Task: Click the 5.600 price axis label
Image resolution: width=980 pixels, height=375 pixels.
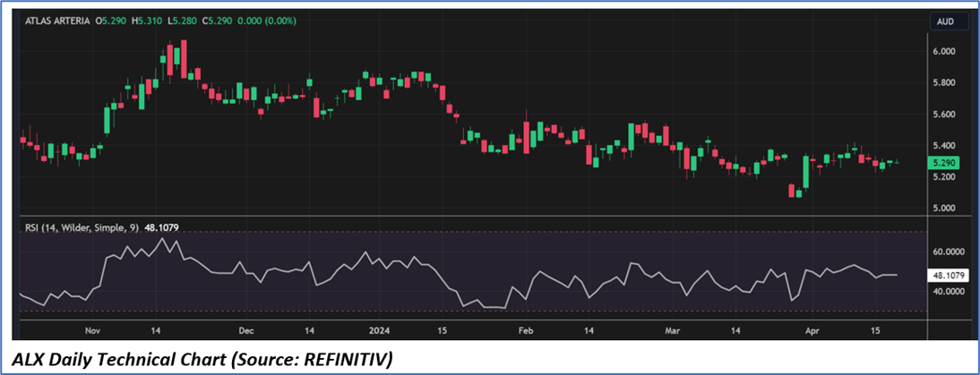Action: pyautogui.click(x=945, y=115)
